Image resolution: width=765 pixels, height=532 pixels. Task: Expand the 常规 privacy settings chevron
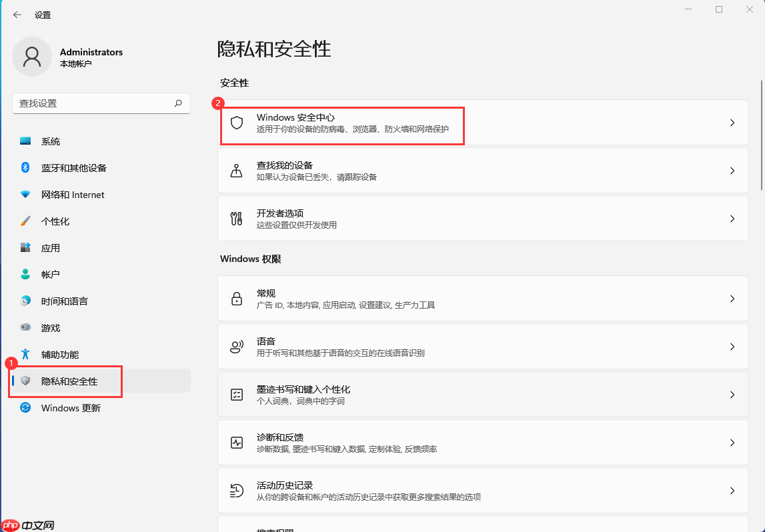732,298
